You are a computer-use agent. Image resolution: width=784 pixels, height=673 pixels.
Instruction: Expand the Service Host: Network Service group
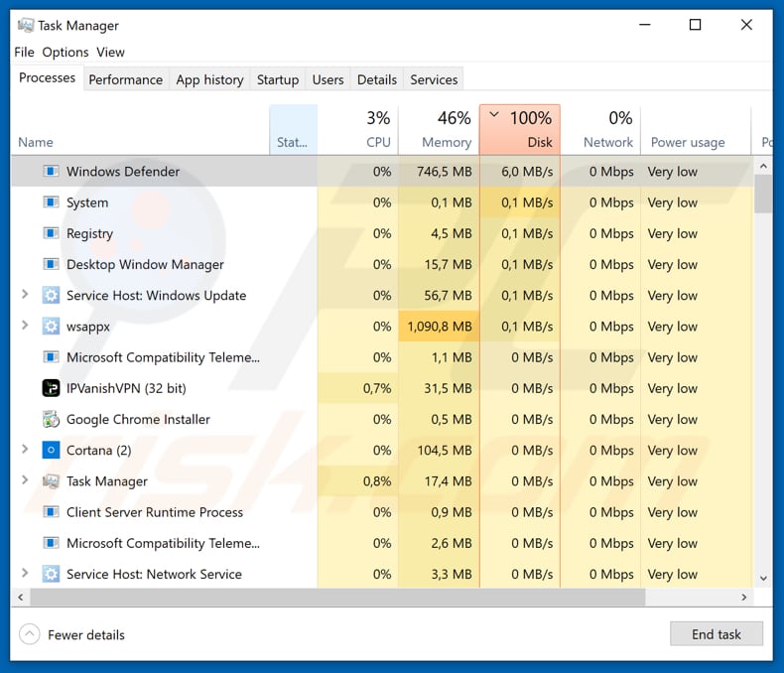25,574
